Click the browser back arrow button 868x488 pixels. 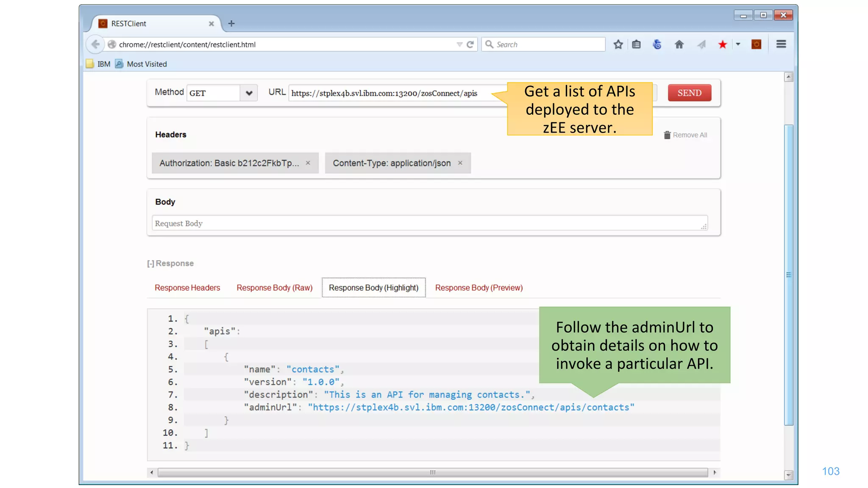click(x=95, y=44)
